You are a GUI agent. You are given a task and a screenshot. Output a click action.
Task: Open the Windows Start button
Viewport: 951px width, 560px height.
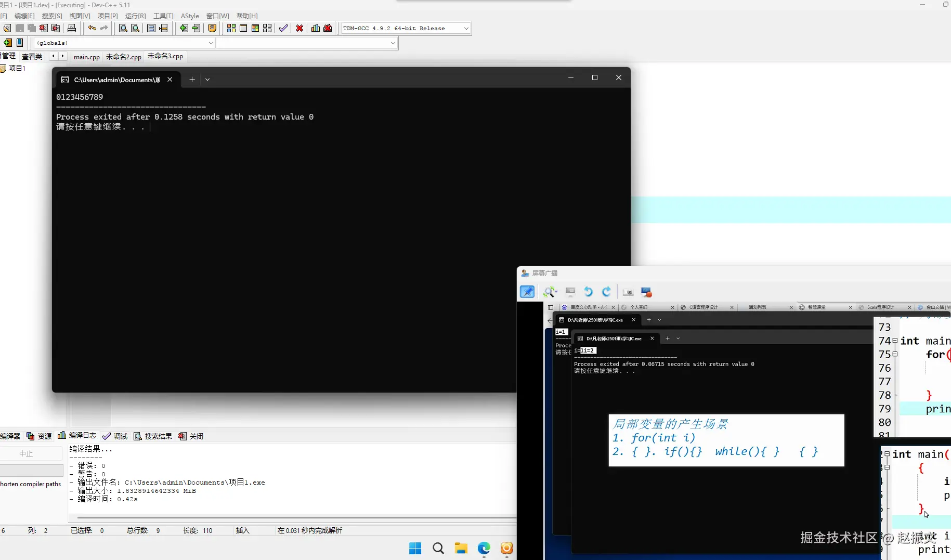click(415, 548)
